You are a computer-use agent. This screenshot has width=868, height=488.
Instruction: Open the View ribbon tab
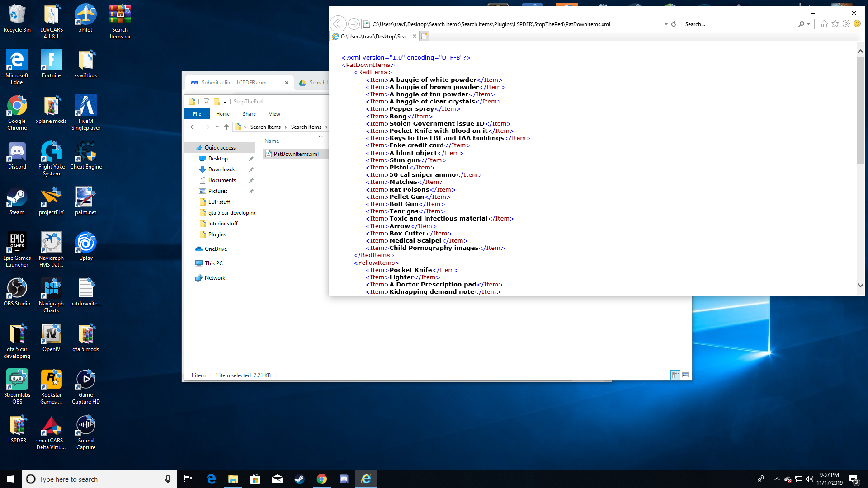[x=274, y=114]
